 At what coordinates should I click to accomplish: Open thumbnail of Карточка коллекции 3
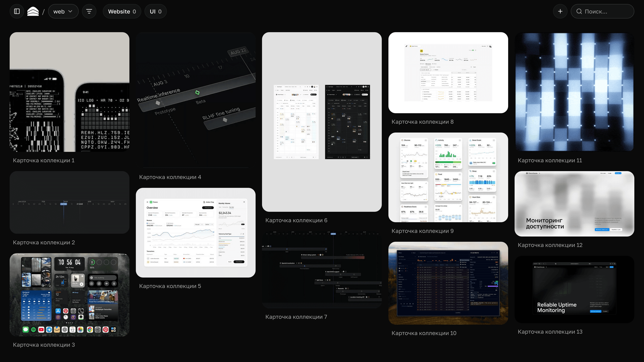(x=69, y=295)
